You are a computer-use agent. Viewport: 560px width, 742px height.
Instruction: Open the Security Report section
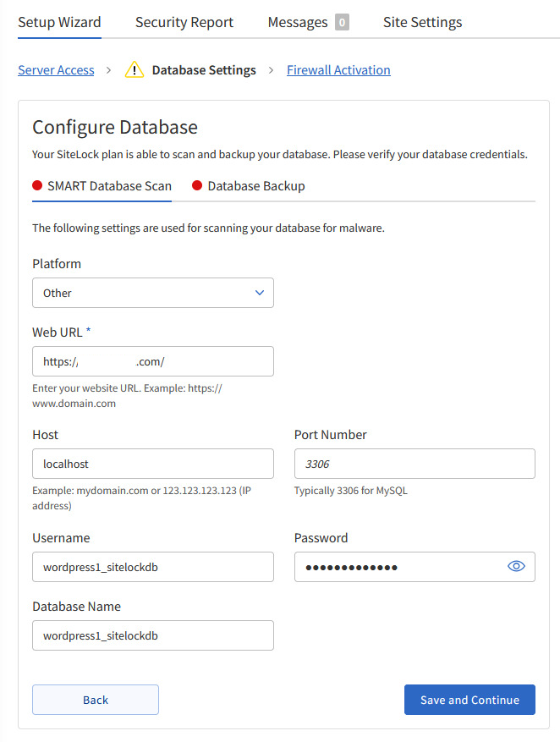[184, 22]
